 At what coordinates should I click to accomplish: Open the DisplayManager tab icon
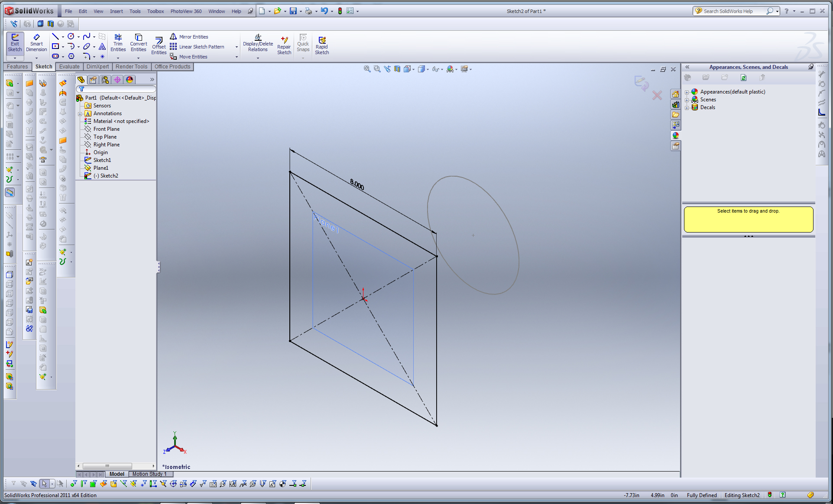130,80
